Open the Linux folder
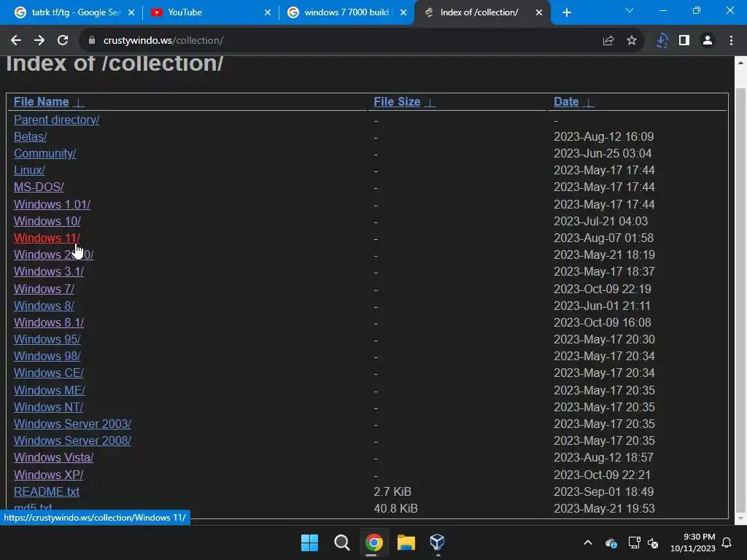 pyautogui.click(x=29, y=170)
